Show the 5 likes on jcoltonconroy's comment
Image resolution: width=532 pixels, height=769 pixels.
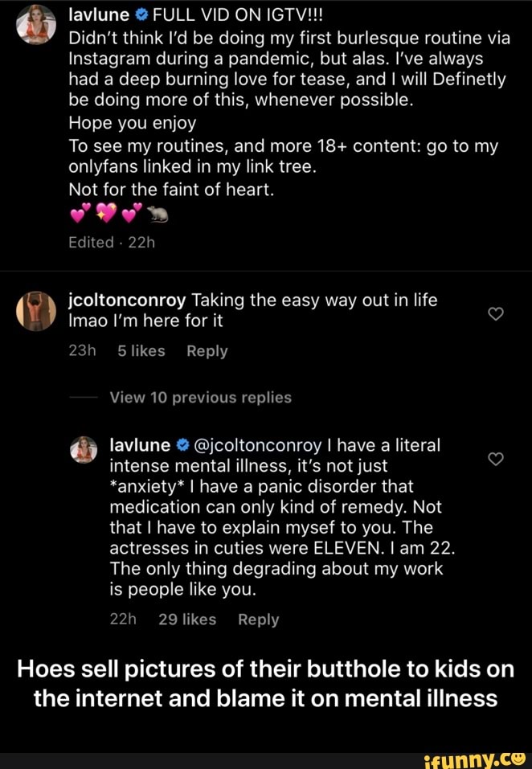[141, 350]
